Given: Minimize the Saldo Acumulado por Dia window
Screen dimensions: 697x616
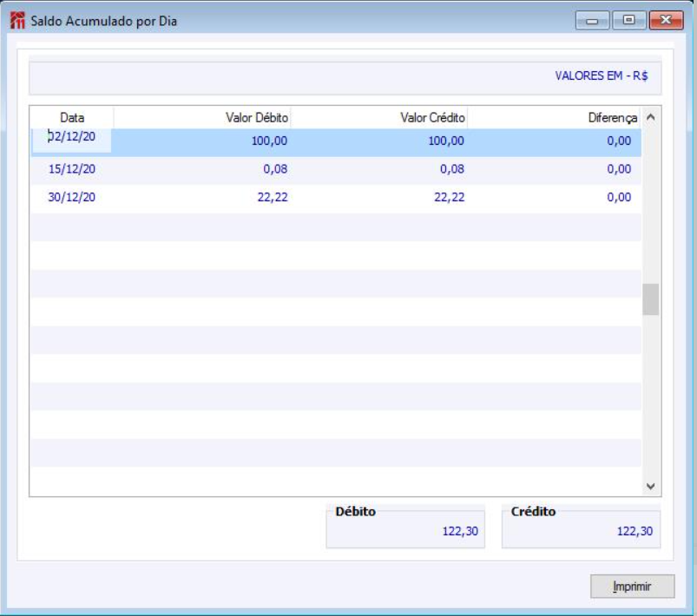Looking at the screenshot, I should (x=592, y=21).
